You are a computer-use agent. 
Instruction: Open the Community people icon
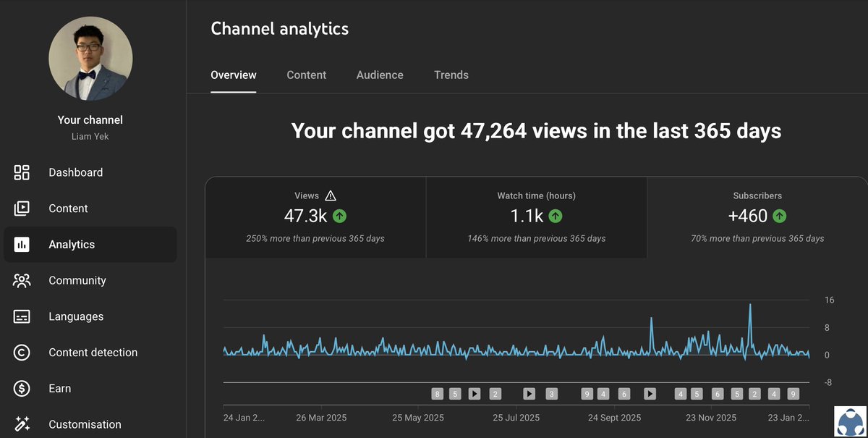(22, 280)
